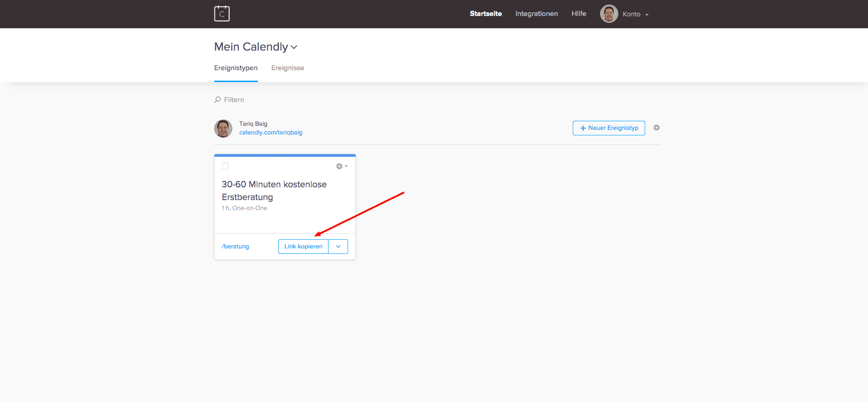The image size is (868, 402).
Task: Click the Neuer Ereignistyp button
Action: (609, 128)
